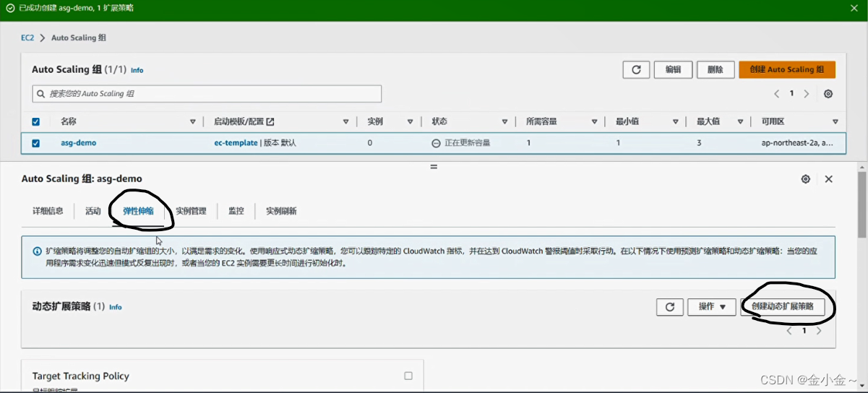Sort by 实例 column arrow
This screenshot has height=393, width=868.
click(x=410, y=122)
